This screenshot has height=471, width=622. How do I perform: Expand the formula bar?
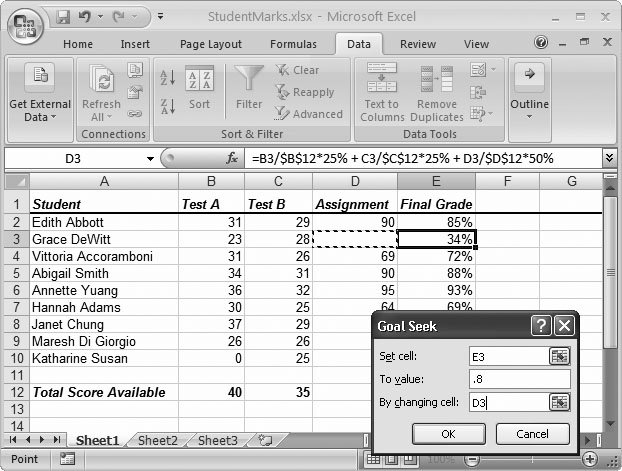coord(609,158)
